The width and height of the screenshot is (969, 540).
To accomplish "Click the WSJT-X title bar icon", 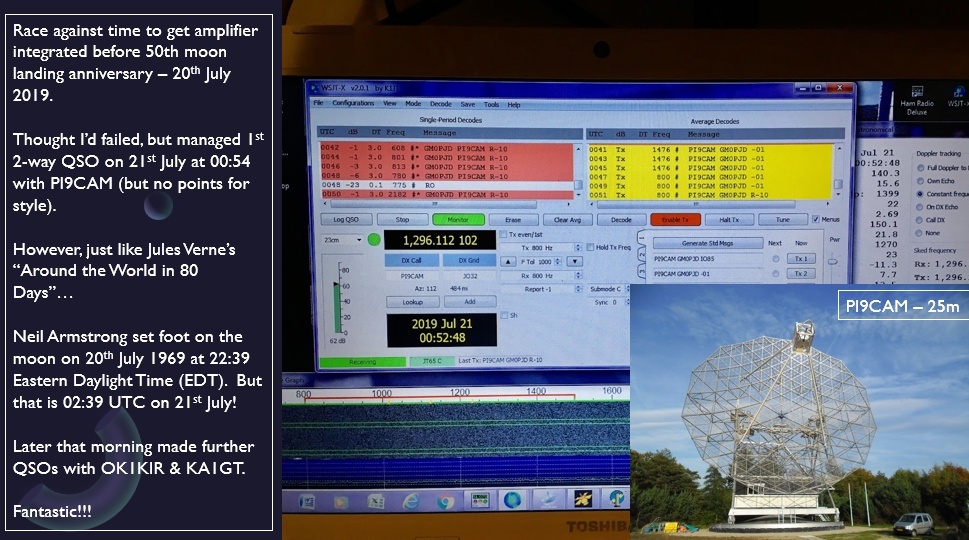I will 313,88.
